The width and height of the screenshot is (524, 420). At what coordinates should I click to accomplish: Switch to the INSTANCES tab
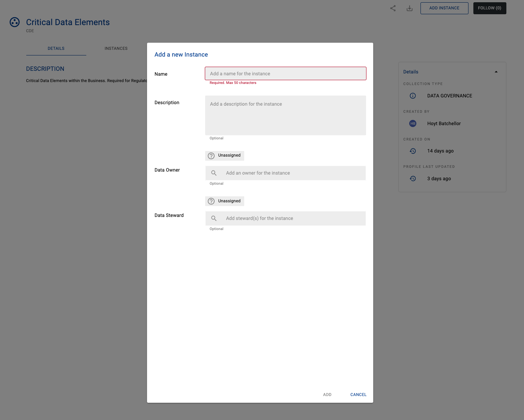[x=116, y=48]
